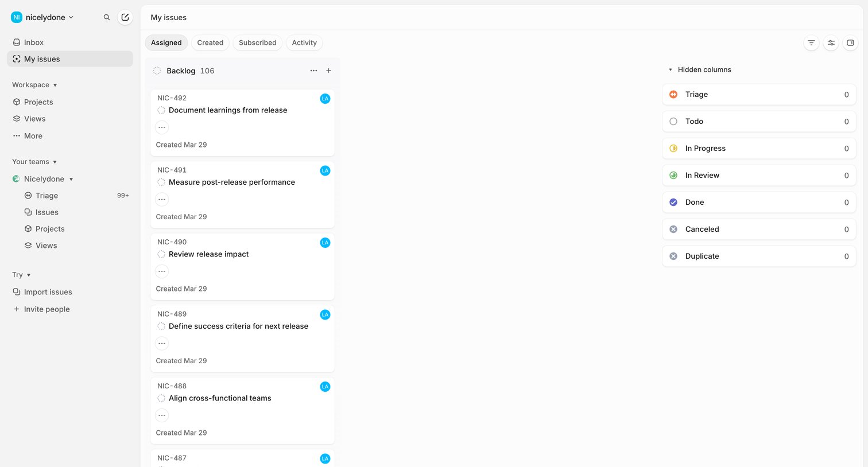Image resolution: width=868 pixels, height=467 pixels.
Task: Open Inbox in the sidebar
Action: pyautogui.click(x=70, y=42)
